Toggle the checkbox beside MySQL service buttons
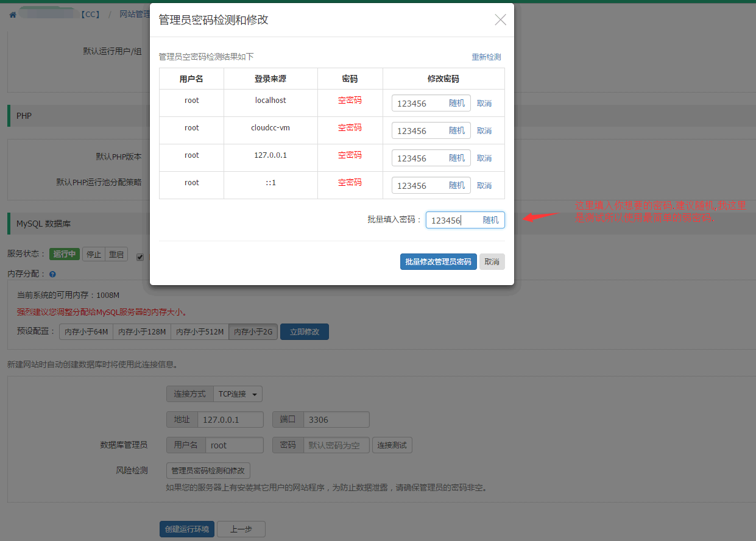The height and width of the screenshot is (541, 756). point(141,257)
